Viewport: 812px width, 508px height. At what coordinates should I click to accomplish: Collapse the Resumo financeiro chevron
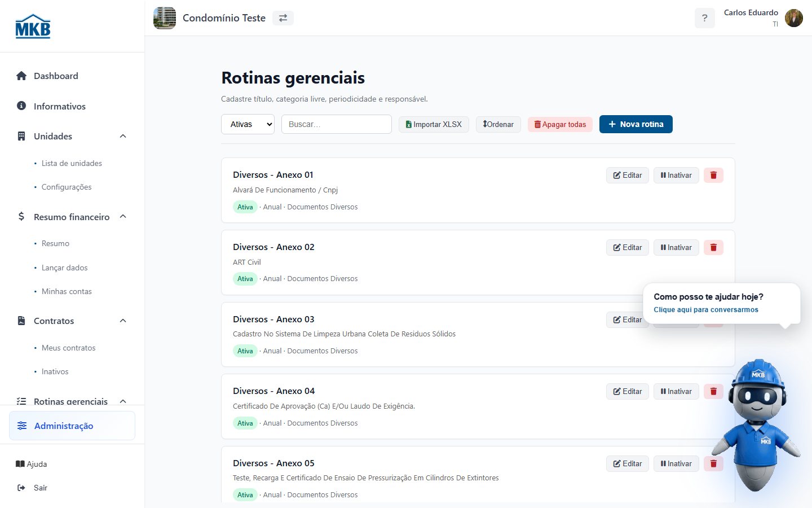(x=123, y=217)
